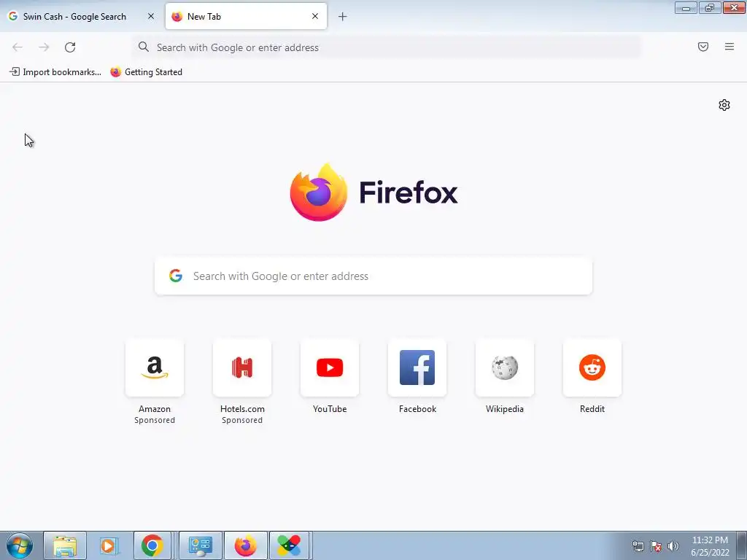Open the Control Panel taskbar icon
Screen dimensions: 747x560
[x=200, y=545]
